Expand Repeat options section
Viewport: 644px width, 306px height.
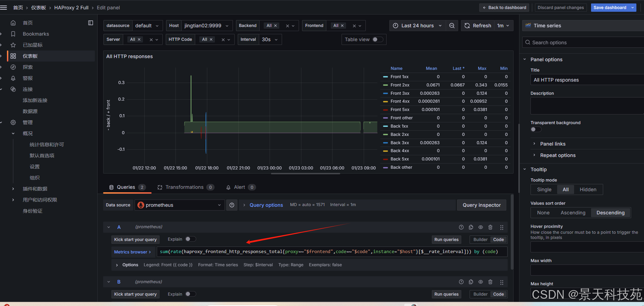558,155
